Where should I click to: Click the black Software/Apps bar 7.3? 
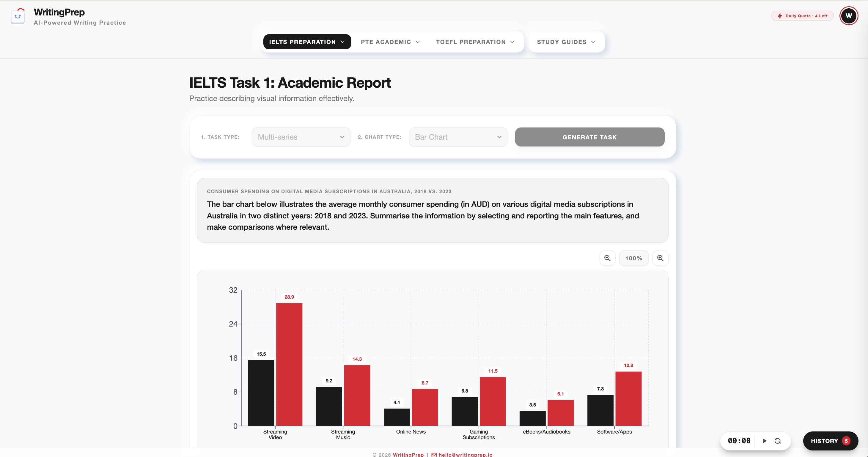click(x=600, y=411)
